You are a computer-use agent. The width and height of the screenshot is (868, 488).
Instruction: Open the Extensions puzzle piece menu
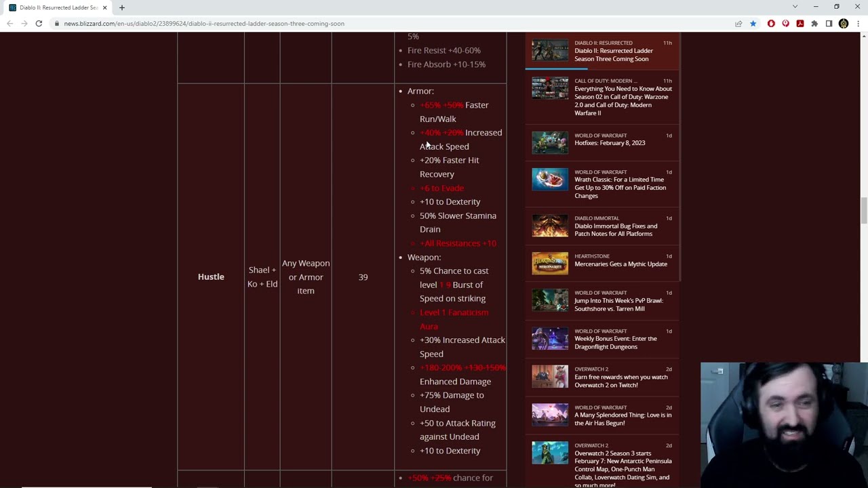pos(814,24)
